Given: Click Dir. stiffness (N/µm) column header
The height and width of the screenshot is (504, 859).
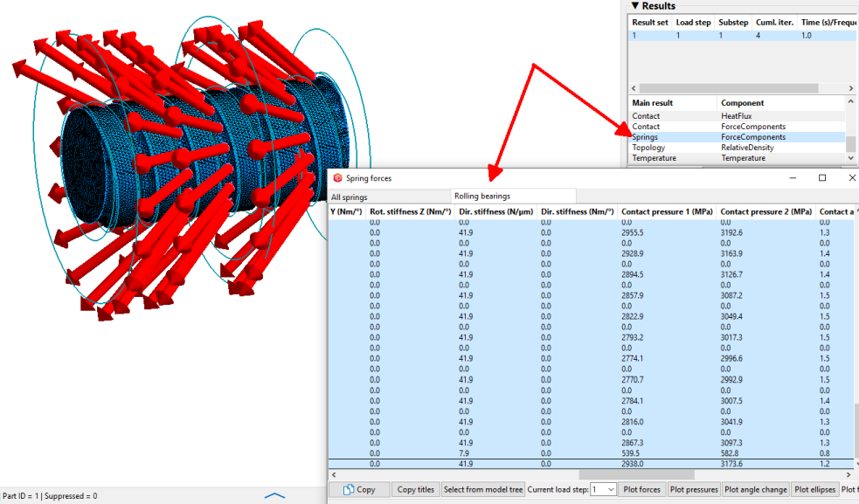Looking at the screenshot, I should point(495,211).
